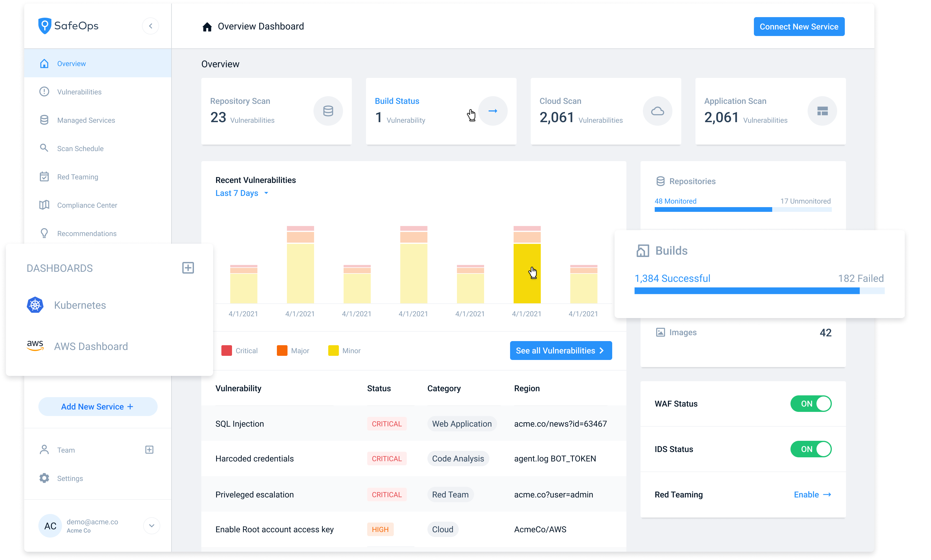Open the Red Teaming calendar icon

point(44,176)
